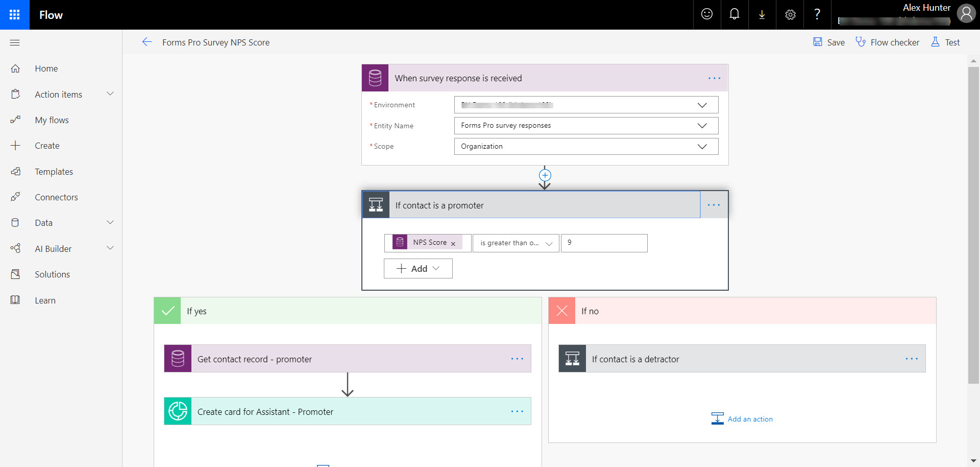Click the Flow brand title
The image size is (980, 467).
(x=51, y=15)
